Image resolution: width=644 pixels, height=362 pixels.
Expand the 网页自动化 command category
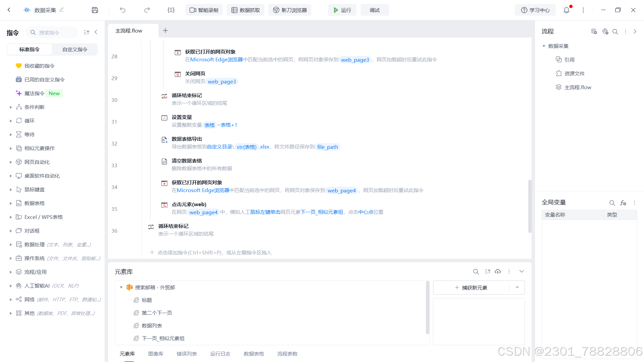11,162
